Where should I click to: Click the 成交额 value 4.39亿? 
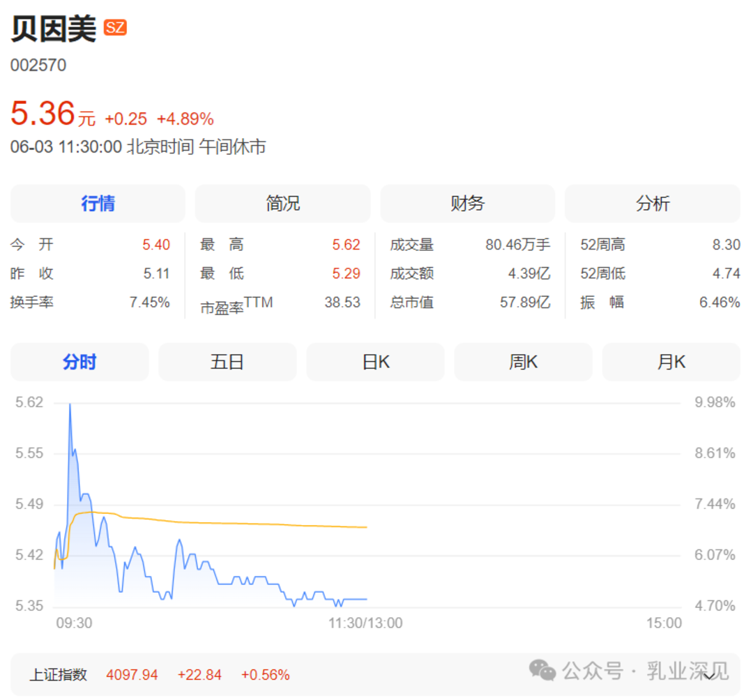point(529,274)
